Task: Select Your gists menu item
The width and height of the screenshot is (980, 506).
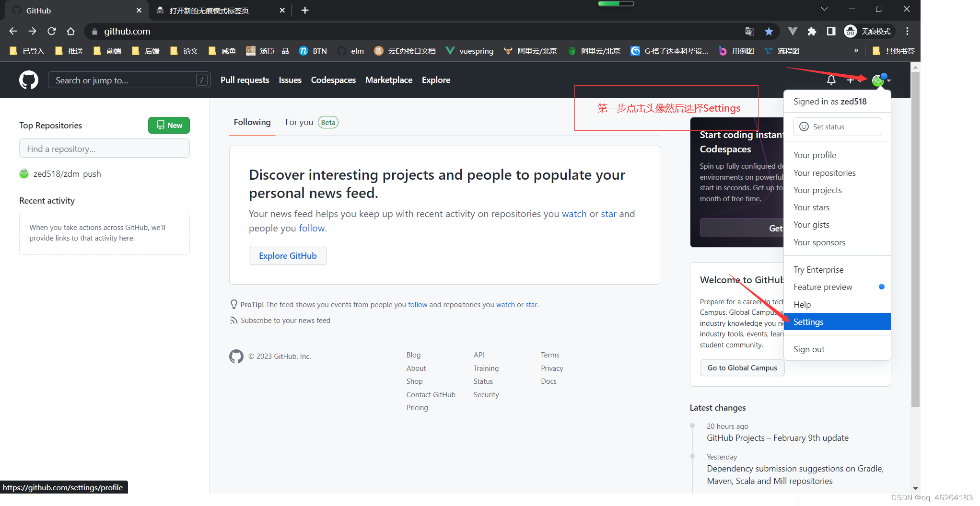Action: (x=837, y=225)
